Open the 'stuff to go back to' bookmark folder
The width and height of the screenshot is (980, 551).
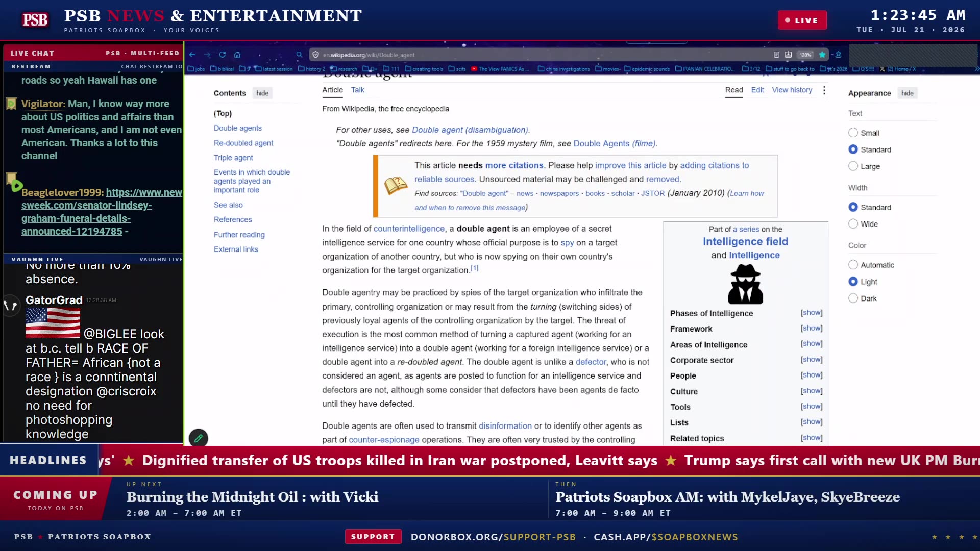(790, 69)
